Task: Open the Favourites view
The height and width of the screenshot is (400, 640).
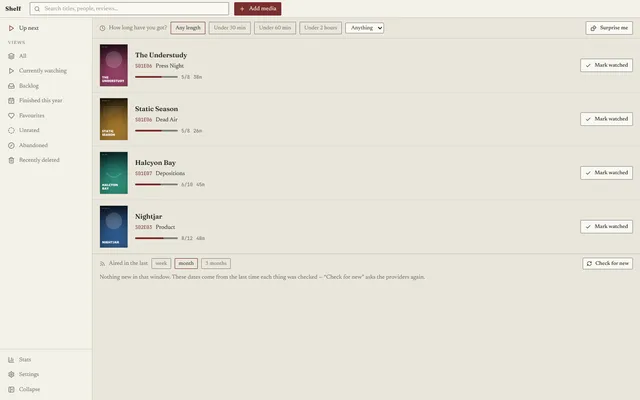Action: [x=46, y=116]
